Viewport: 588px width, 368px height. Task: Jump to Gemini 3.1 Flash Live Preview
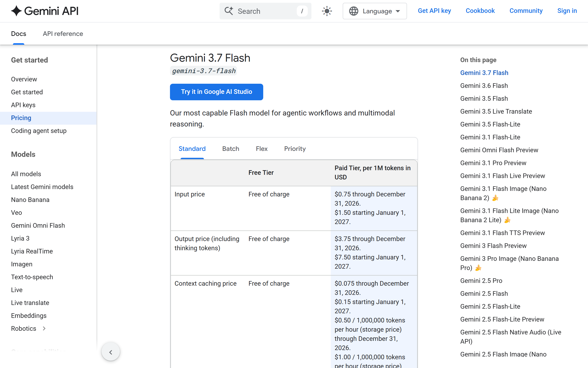[503, 176]
